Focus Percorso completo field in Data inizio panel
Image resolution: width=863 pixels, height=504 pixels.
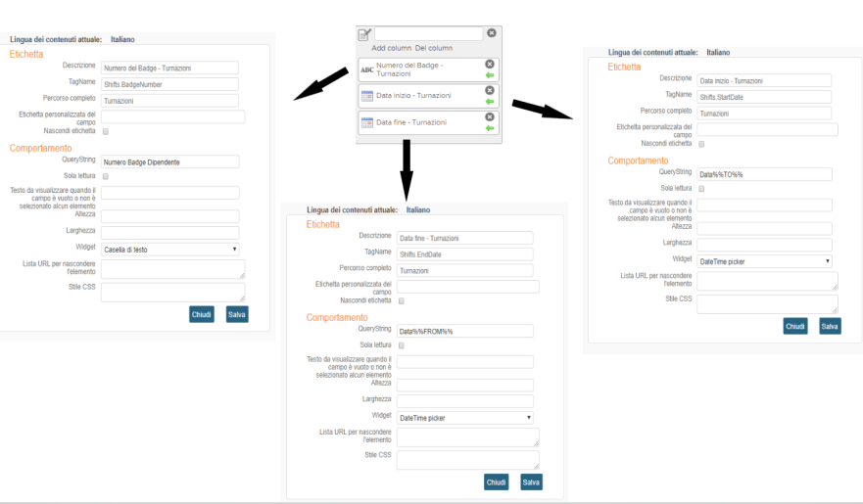click(764, 114)
